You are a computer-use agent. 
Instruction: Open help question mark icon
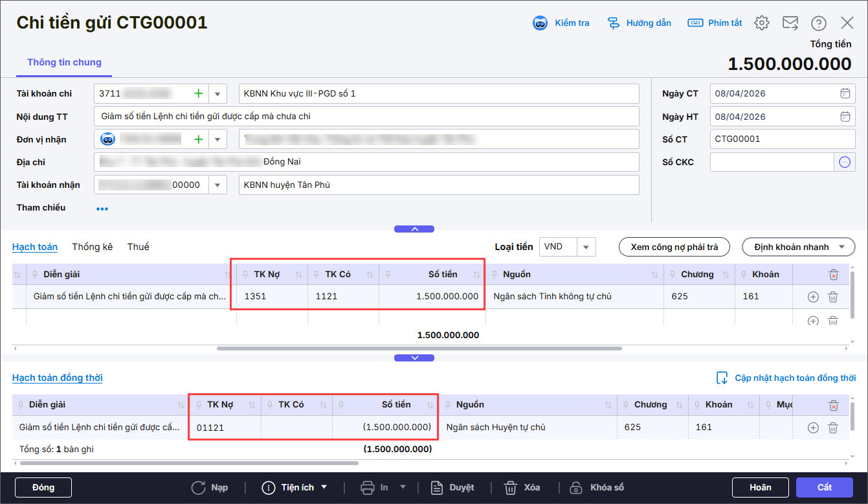819,23
